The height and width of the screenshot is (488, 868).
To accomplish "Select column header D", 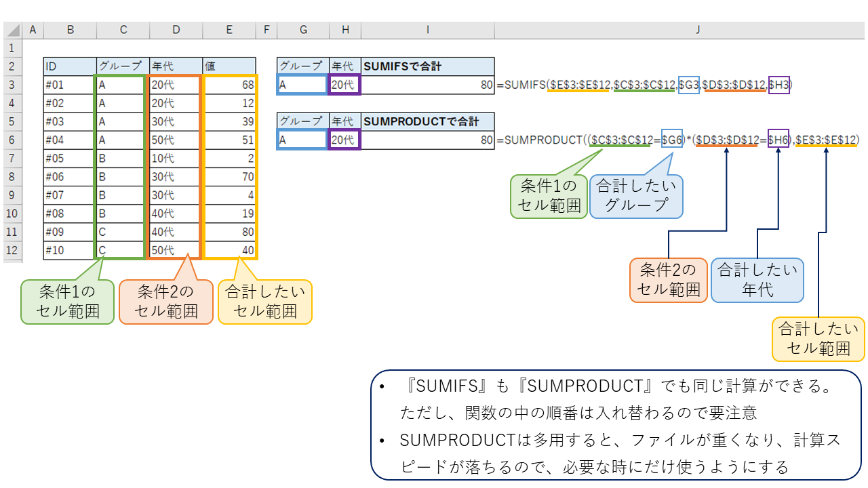I will (x=176, y=30).
